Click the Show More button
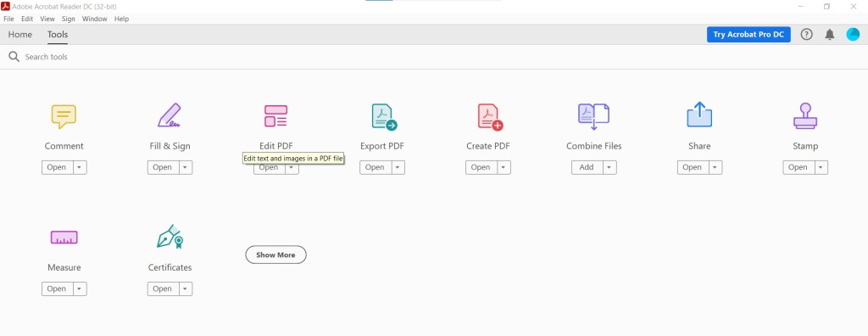The image size is (868, 336). coord(275,255)
